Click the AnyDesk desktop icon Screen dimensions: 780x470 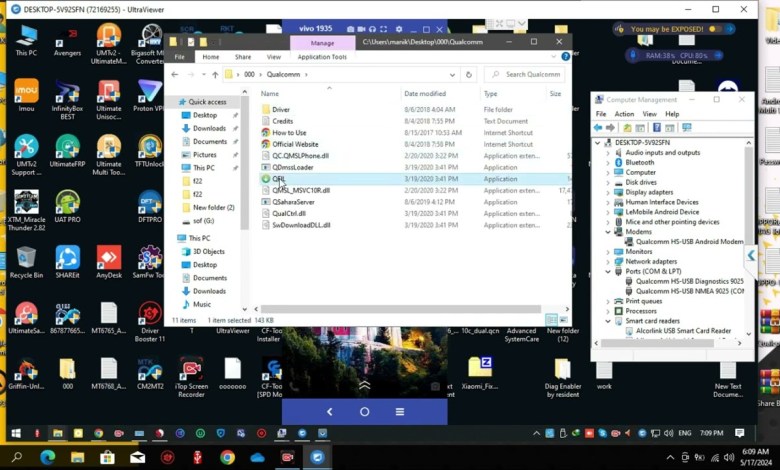click(x=109, y=260)
